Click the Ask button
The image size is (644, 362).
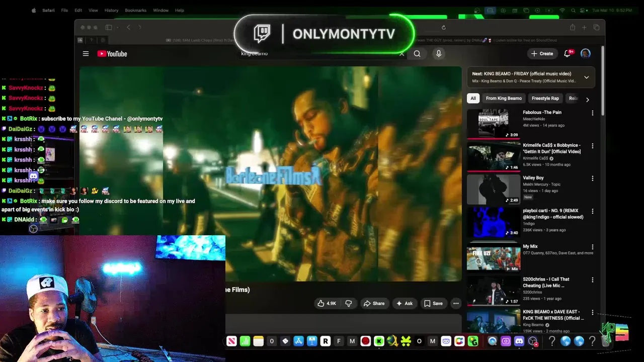405,303
